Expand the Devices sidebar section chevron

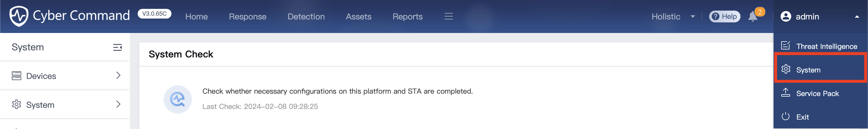118,76
